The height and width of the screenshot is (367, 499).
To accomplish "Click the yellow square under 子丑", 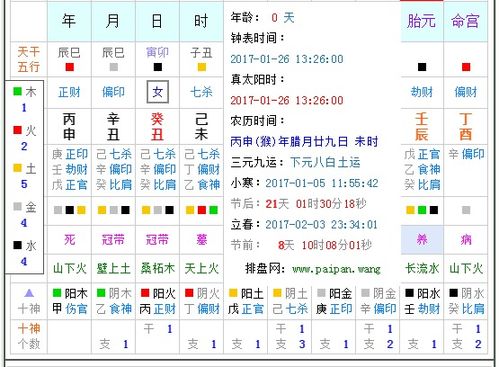I will pos(202,67).
